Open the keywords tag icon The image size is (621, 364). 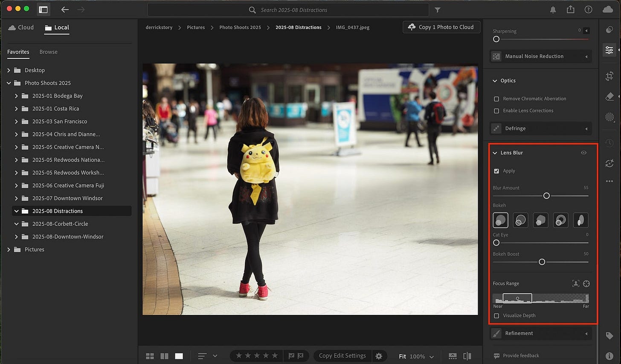[609, 336]
